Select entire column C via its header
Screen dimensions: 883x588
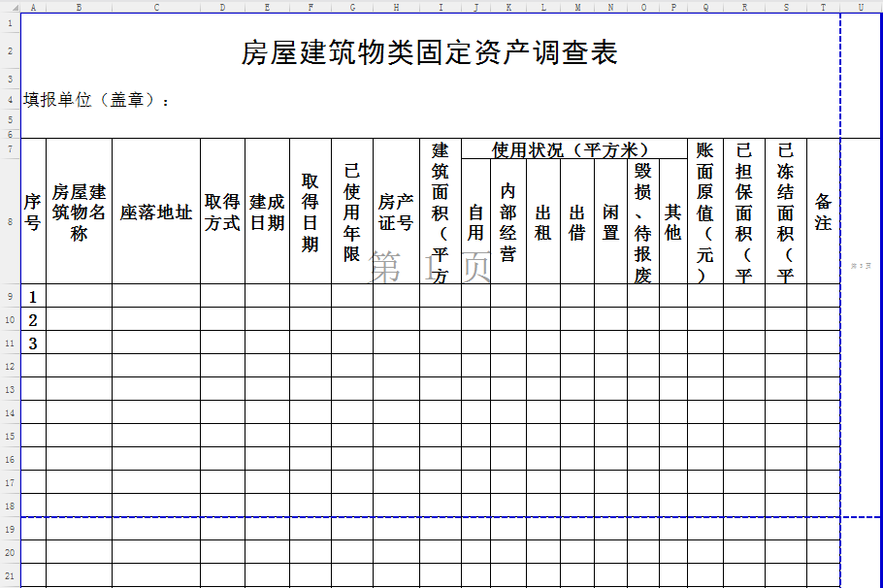click(156, 7)
